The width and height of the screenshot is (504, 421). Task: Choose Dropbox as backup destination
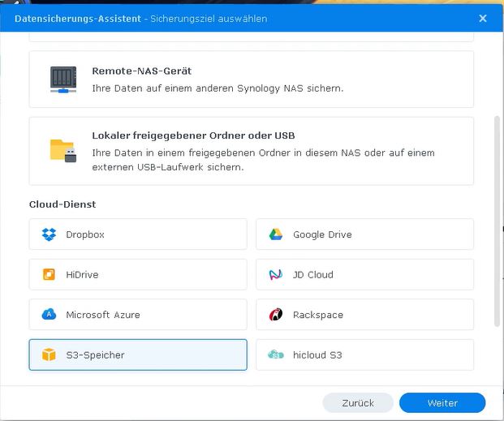pyautogui.click(x=138, y=234)
